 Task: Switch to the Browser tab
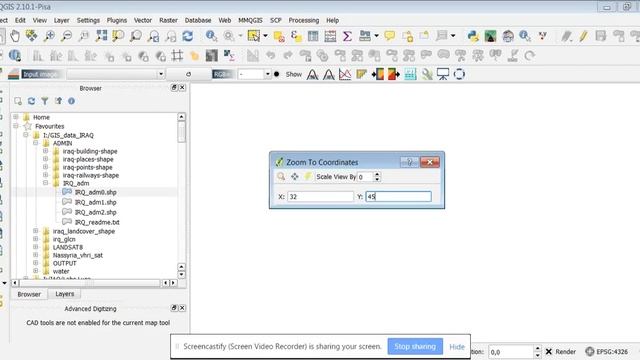coord(29,294)
